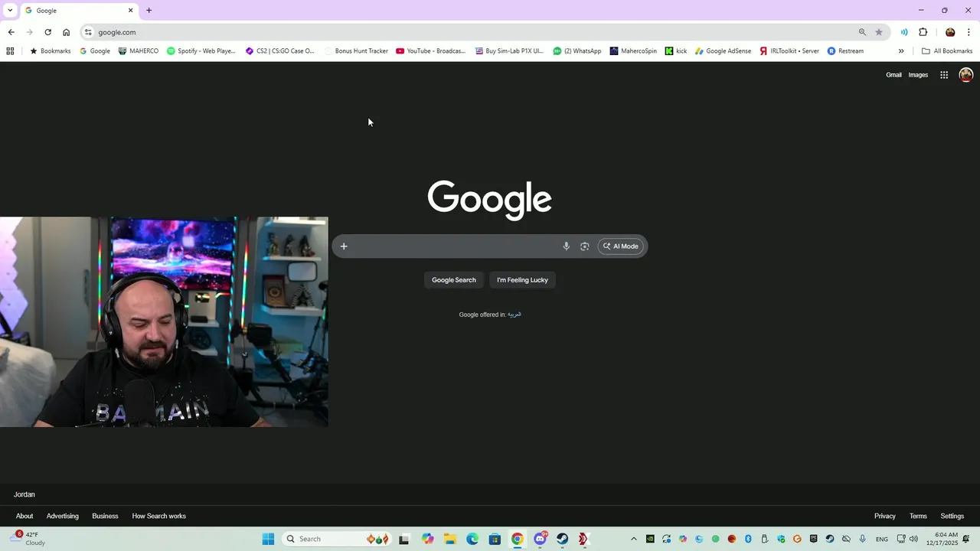Open the Privacy footer link

(885, 516)
